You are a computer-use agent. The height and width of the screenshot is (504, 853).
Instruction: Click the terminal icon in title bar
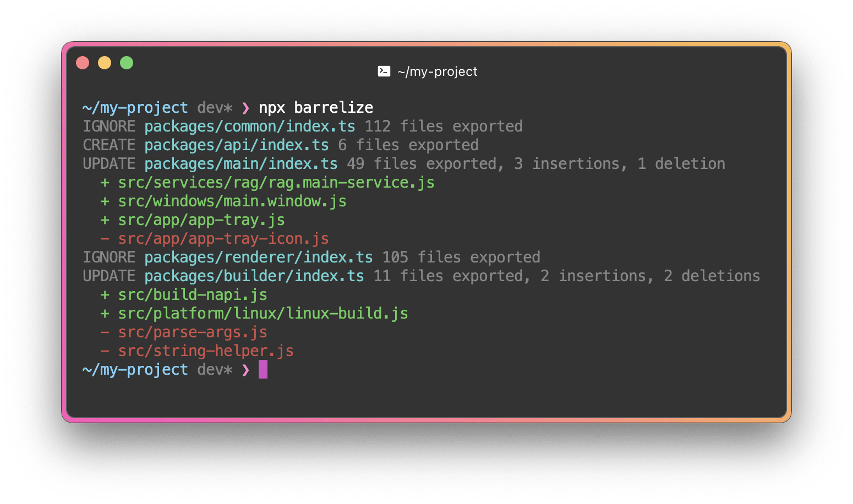click(384, 71)
